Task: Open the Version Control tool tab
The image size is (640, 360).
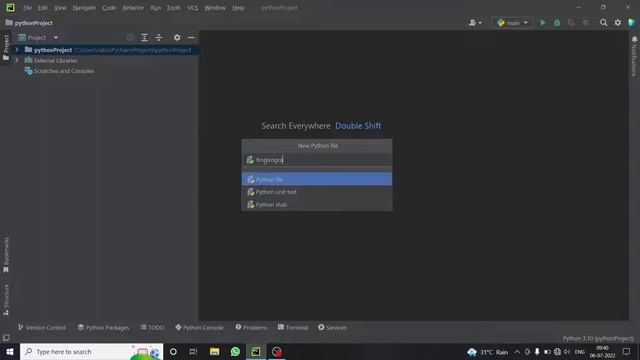Action: (x=42, y=327)
